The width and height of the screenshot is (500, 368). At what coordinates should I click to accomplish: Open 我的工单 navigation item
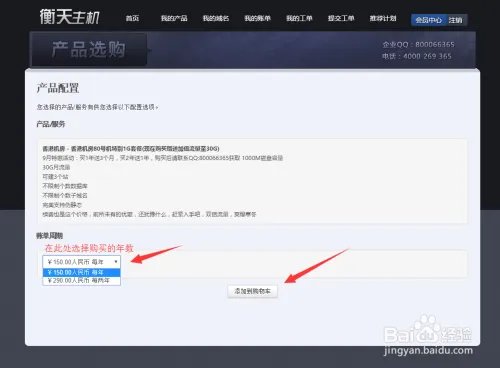299,18
